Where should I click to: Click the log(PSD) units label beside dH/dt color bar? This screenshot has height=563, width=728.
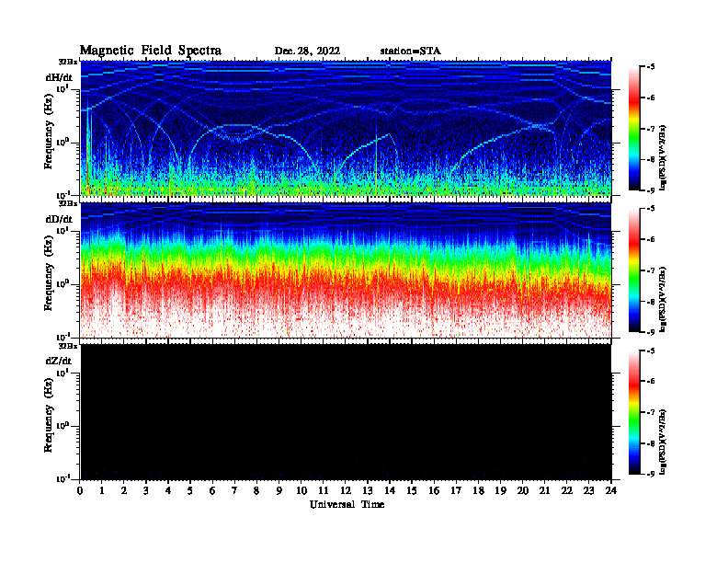click(664, 157)
